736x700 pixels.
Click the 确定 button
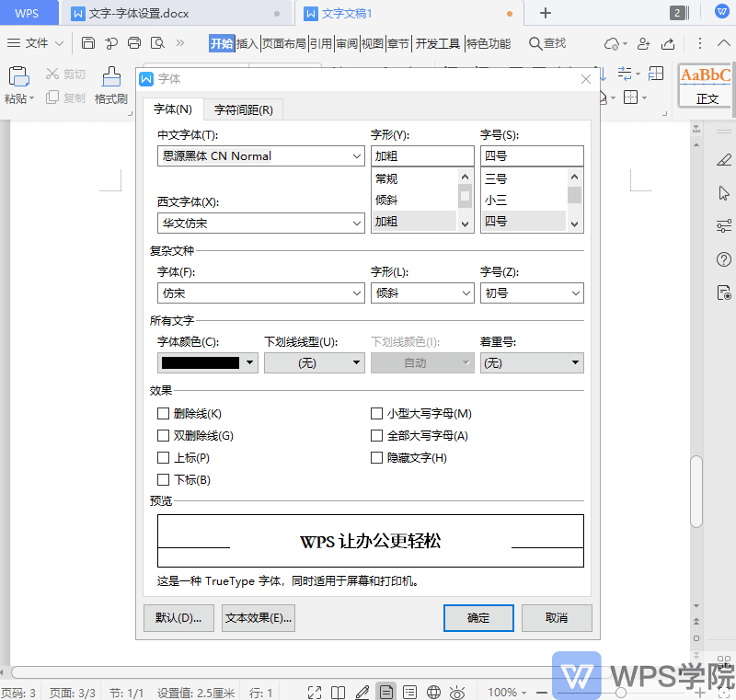pyautogui.click(x=478, y=618)
